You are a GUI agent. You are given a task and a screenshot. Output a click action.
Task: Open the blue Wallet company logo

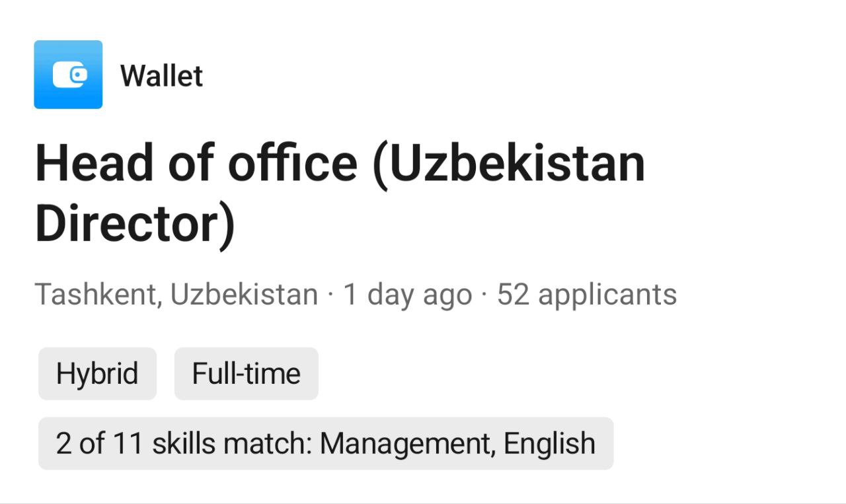[x=68, y=75]
